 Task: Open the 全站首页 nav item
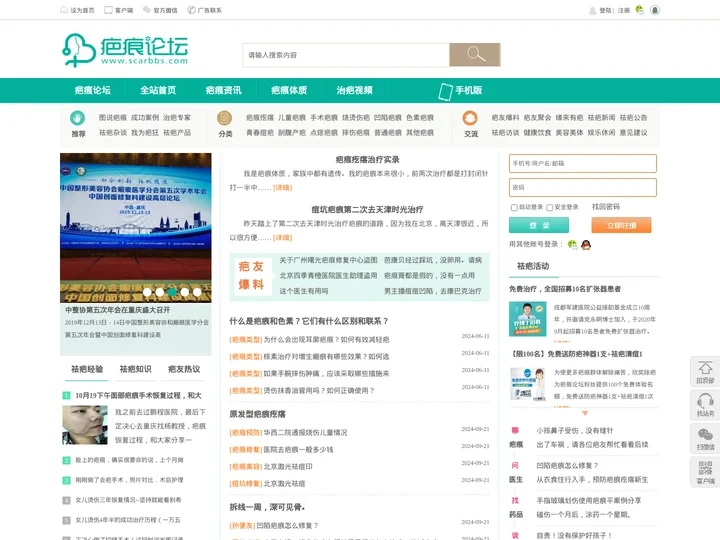coord(158,90)
